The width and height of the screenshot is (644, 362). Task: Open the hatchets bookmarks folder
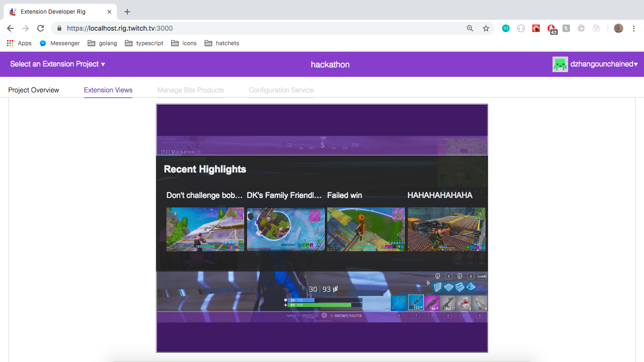222,43
